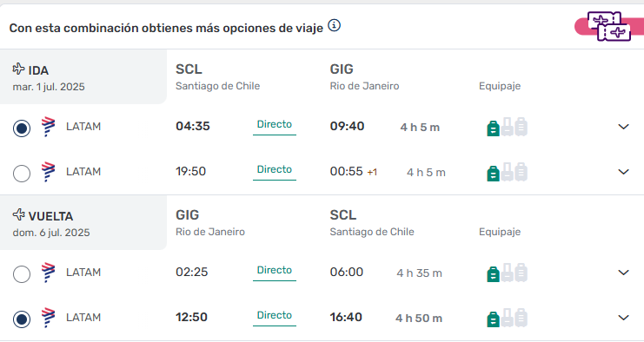Image resolution: width=644 pixels, height=342 pixels.
Task: Click baggage icons for the 04:35 flight
Action: [507, 127]
